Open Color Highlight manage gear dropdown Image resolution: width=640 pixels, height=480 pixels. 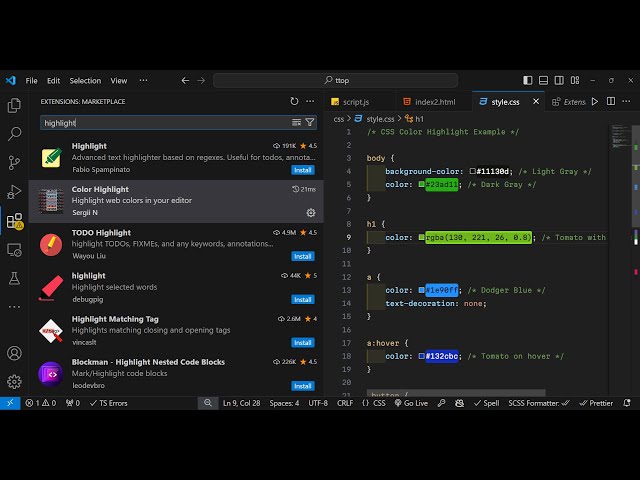click(x=310, y=213)
